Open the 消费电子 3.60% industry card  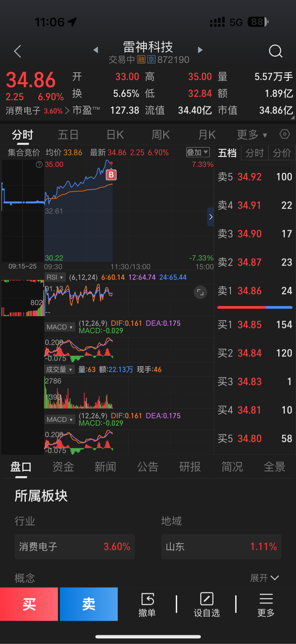(x=75, y=547)
